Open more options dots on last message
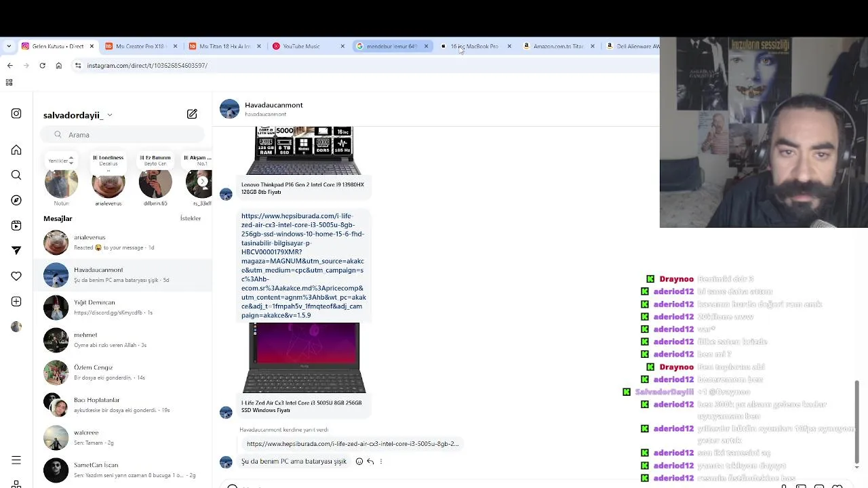Screen dimensions: 868x488 381,462
